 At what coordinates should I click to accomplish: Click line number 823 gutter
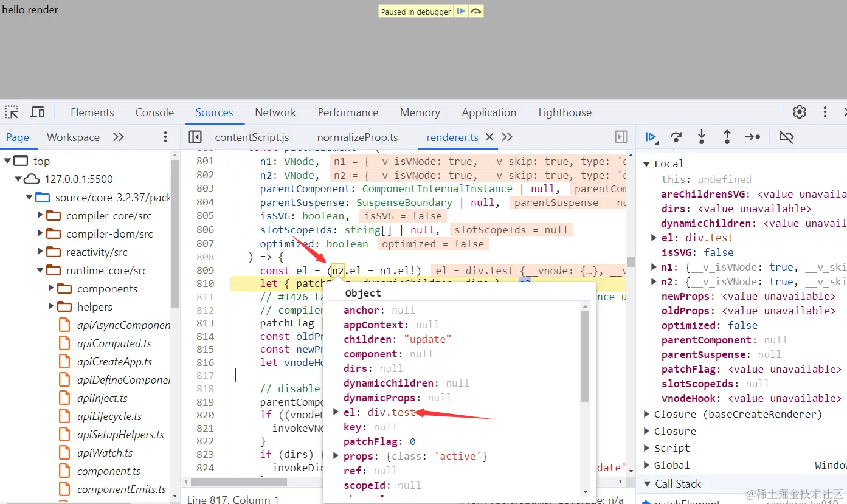pos(205,454)
